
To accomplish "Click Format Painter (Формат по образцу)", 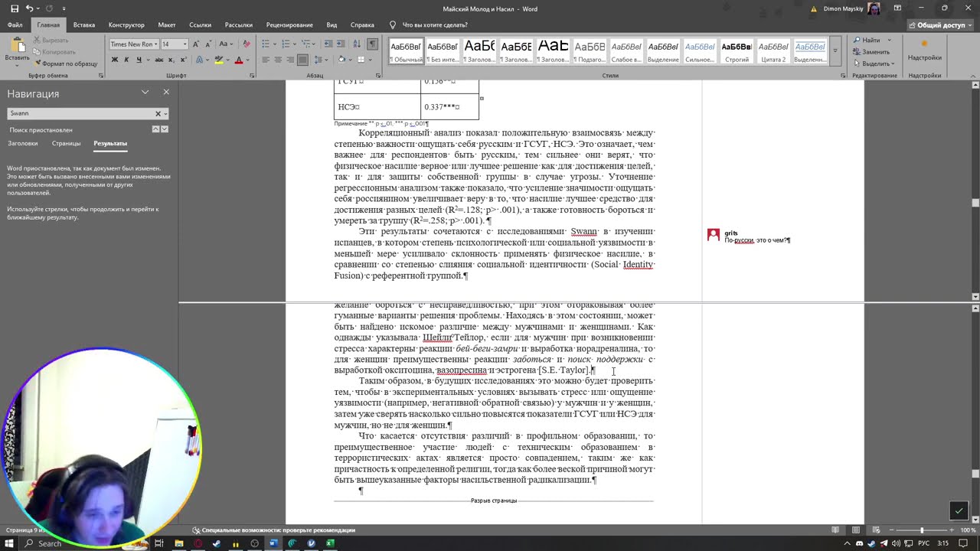I will 65,64.
